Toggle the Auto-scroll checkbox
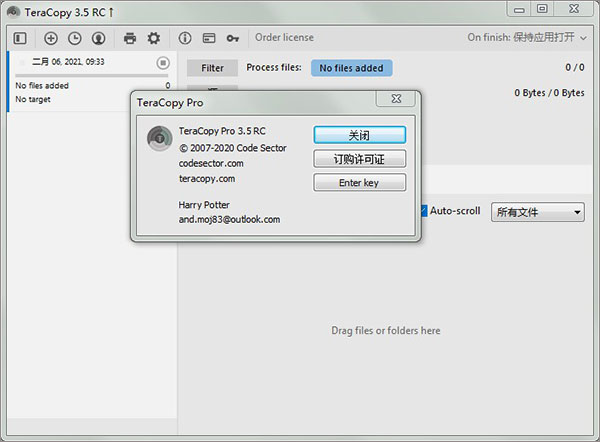Image resolution: width=600 pixels, height=442 pixels. [424, 210]
